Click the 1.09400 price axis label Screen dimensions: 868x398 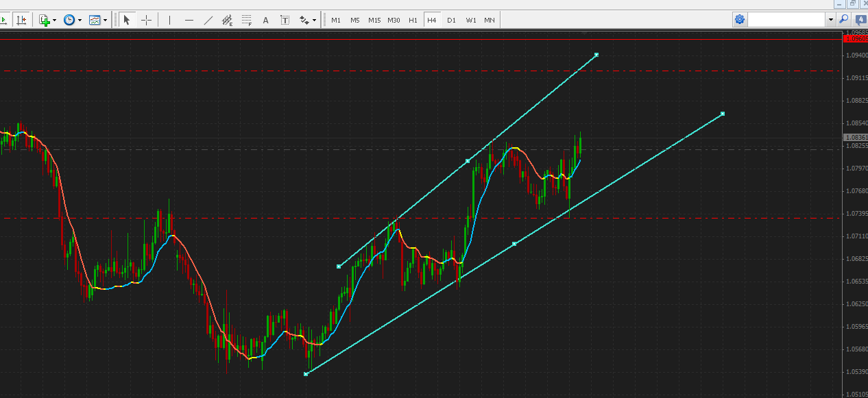click(856, 55)
